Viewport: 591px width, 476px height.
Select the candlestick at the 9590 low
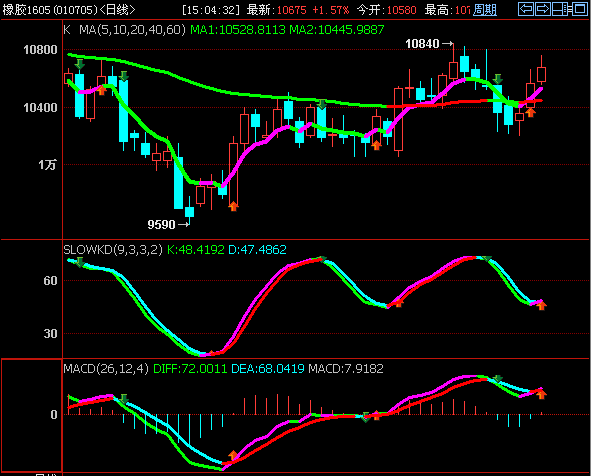tap(189, 212)
